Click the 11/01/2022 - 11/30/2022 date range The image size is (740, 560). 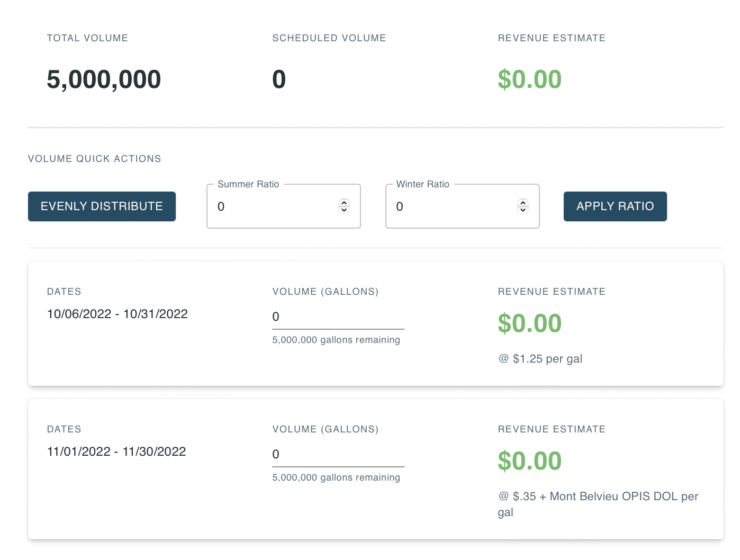[116, 451]
